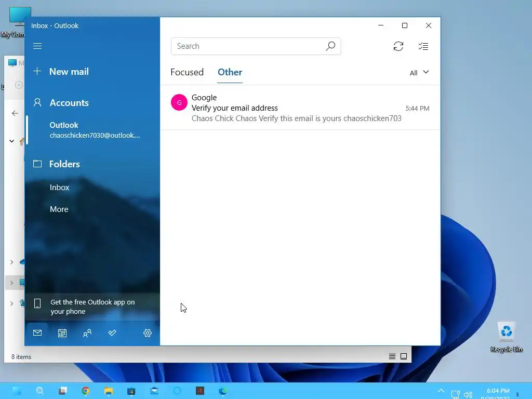Launch Google Chrome from taskbar

[x=86, y=391]
